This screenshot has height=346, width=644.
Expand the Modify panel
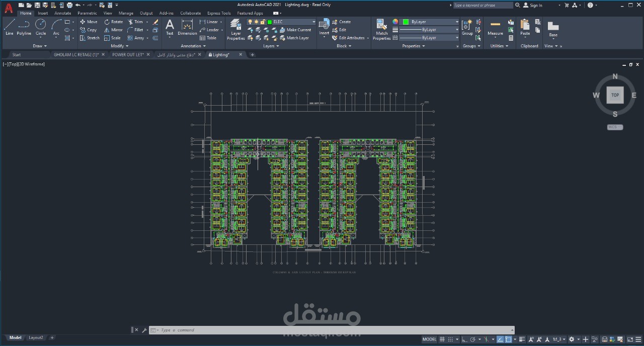pyautogui.click(x=119, y=46)
